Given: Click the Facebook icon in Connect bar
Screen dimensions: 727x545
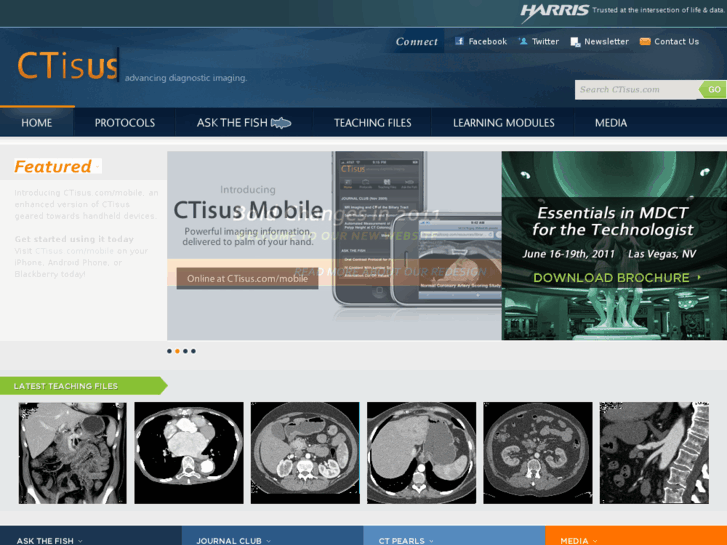Looking at the screenshot, I should click(459, 41).
